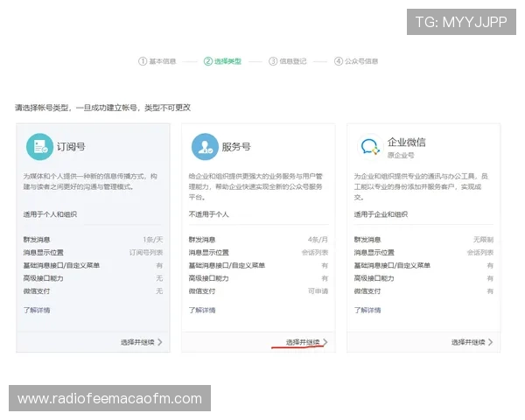Screen dimensions: 525x420
Task: Click the arrow next to 企业微信 选择并继续
Action: coord(491,342)
